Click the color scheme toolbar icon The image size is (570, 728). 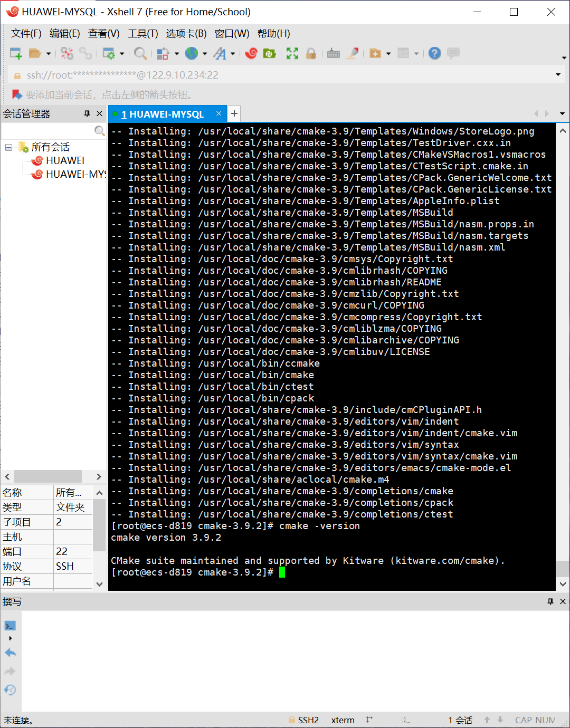[x=163, y=53]
